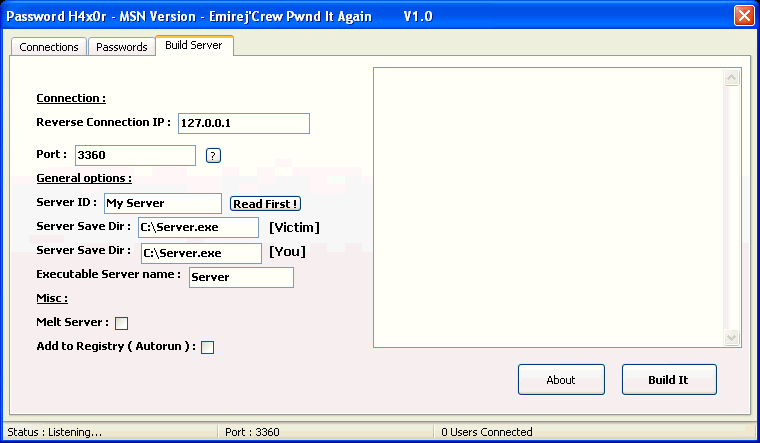Click the scroll down arrow of the output box

(x=732, y=339)
